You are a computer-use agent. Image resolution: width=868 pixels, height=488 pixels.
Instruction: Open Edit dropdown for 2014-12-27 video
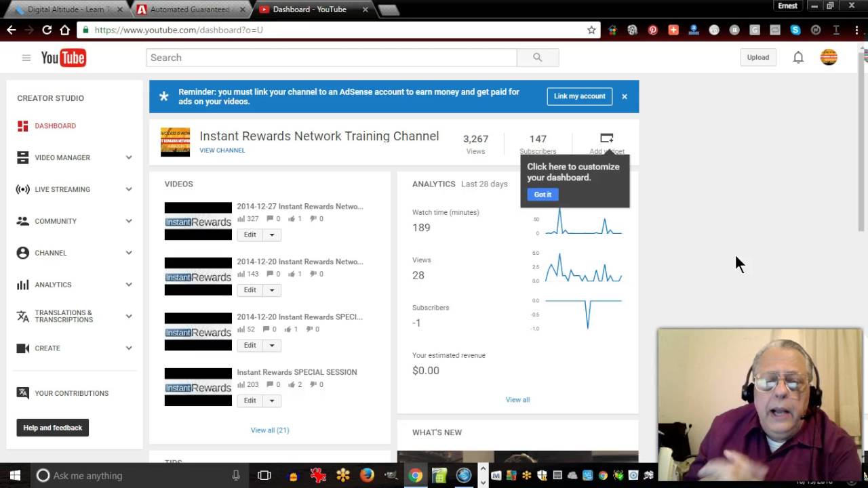272,235
